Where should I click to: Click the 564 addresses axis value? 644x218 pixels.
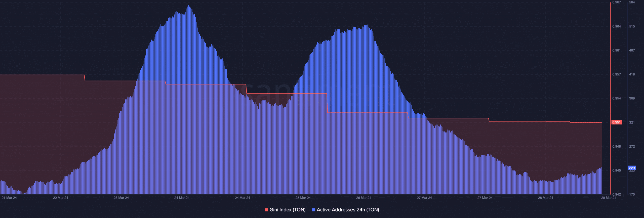[632, 2]
